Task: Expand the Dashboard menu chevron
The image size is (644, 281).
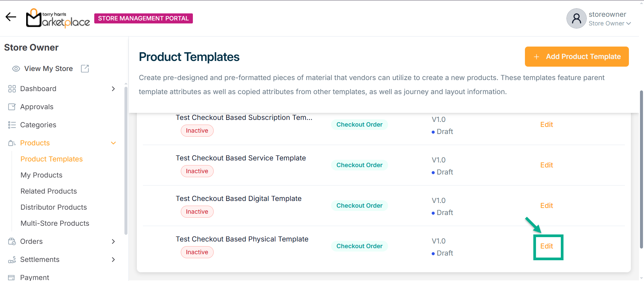Action: (x=113, y=89)
